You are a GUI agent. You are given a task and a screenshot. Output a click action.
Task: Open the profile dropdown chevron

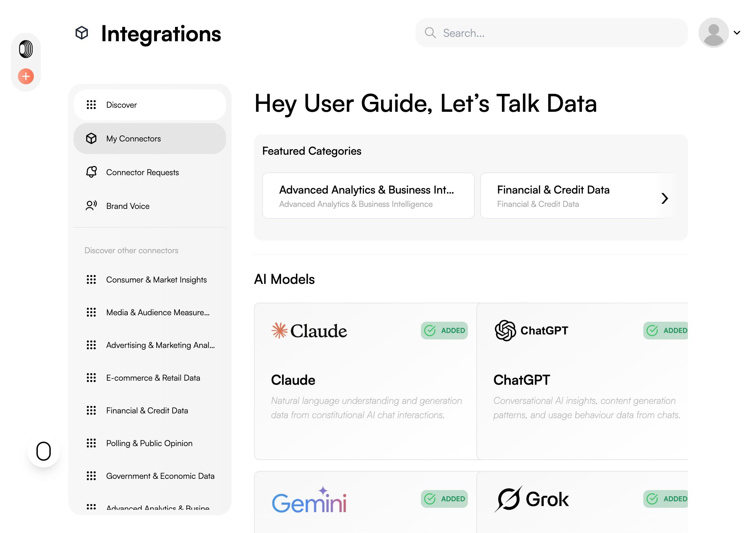pyautogui.click(x=737, y=33)
